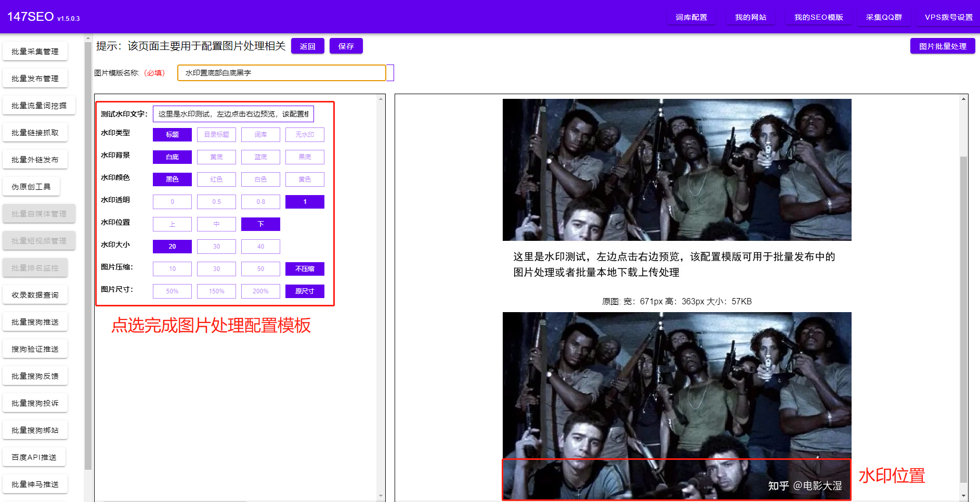The height and width of the screenshot is (502, 980).
Task: Set image compression to 50
Action: 260,269
